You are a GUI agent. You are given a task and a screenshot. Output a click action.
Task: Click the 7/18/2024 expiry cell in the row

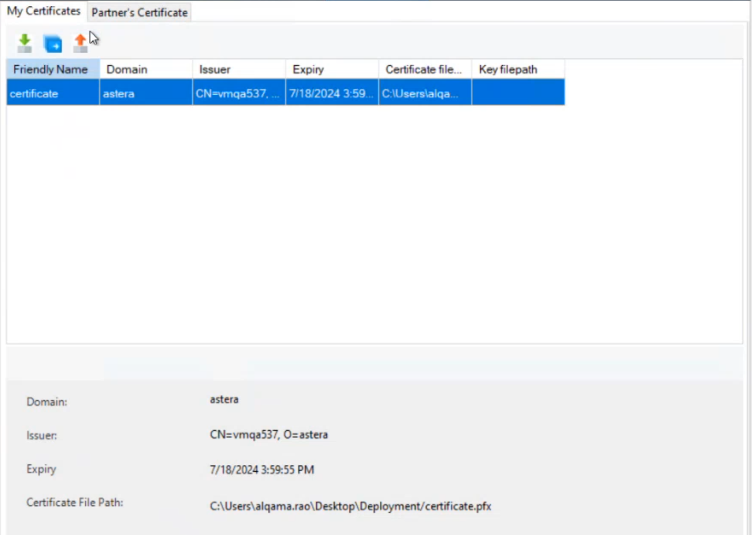coord(331,93)
